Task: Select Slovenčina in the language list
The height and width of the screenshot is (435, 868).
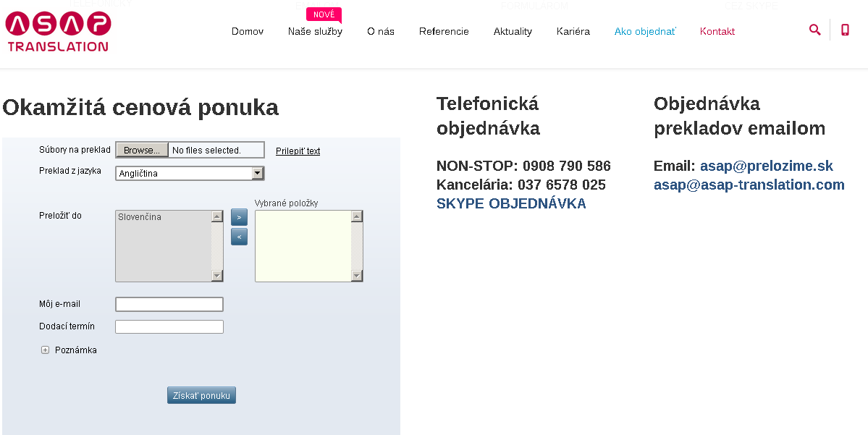Action: tap(140, 217)
